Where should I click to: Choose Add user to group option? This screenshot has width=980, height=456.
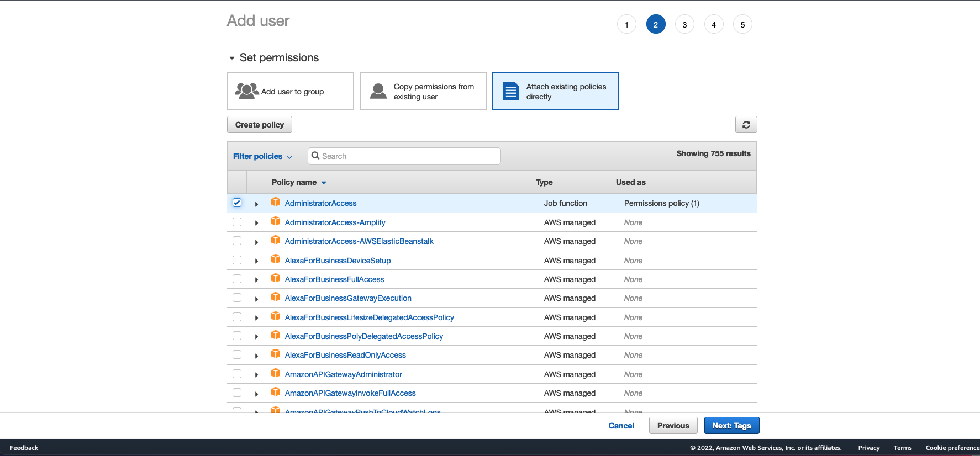291,91
